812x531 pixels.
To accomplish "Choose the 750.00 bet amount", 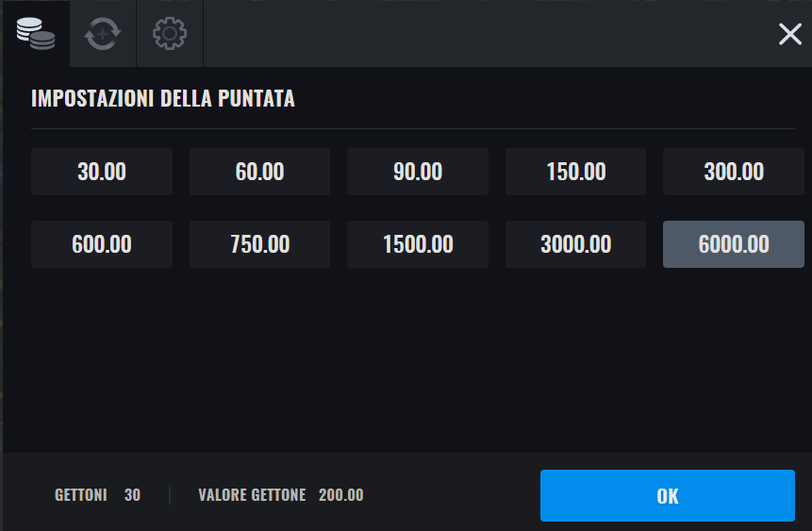I will pyautogui.click(x=259, y=244).
